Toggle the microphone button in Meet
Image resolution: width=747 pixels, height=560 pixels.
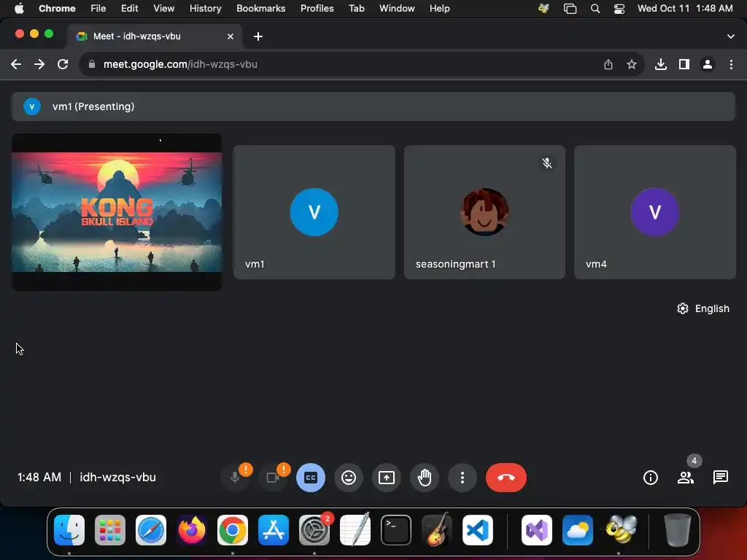coord(235,477)
